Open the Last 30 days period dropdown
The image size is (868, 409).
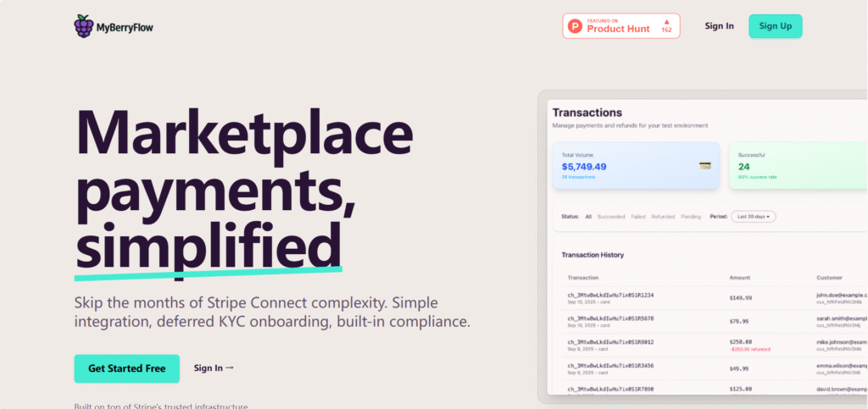tap(753, 217)
